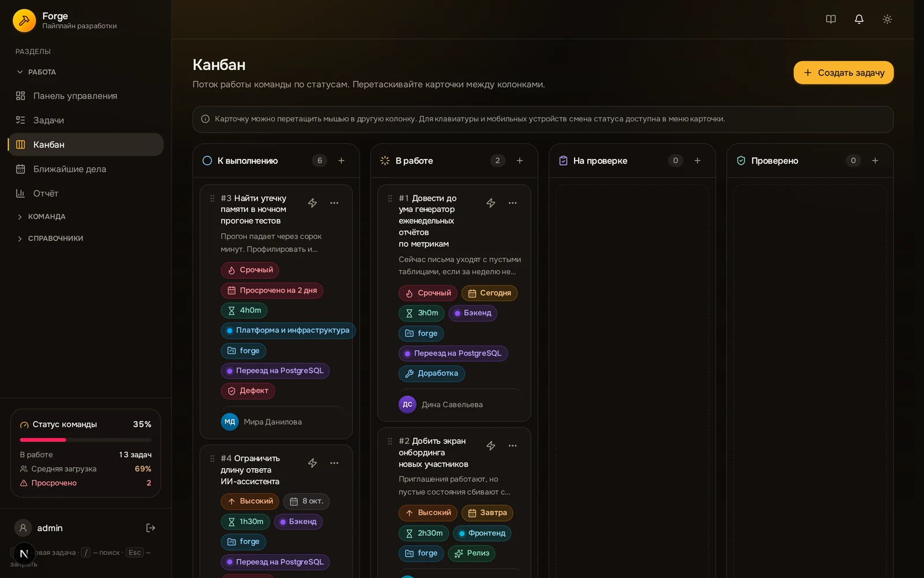Click the Релиз tag on task #2
The width and height of the screenshot is (924, 578).
point(472,553)
